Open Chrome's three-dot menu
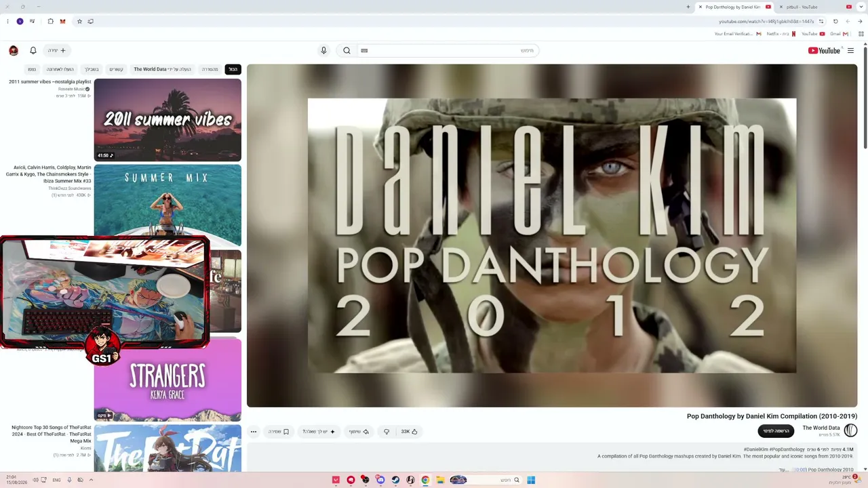 7,21
